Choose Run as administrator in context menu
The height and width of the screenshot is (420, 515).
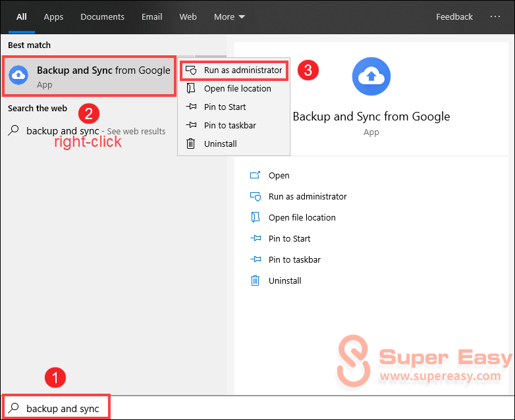pyautogui.click(x=234, y=70)
